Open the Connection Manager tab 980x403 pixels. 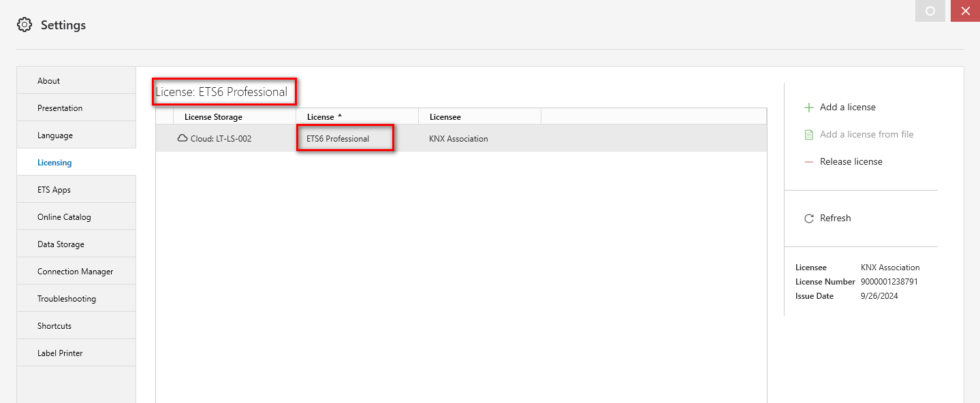pos(76,271)
